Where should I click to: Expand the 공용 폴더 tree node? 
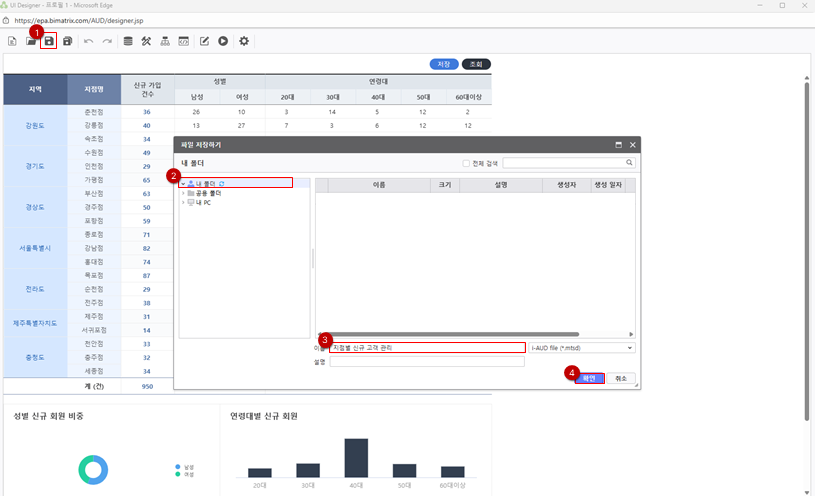point(183,193)
